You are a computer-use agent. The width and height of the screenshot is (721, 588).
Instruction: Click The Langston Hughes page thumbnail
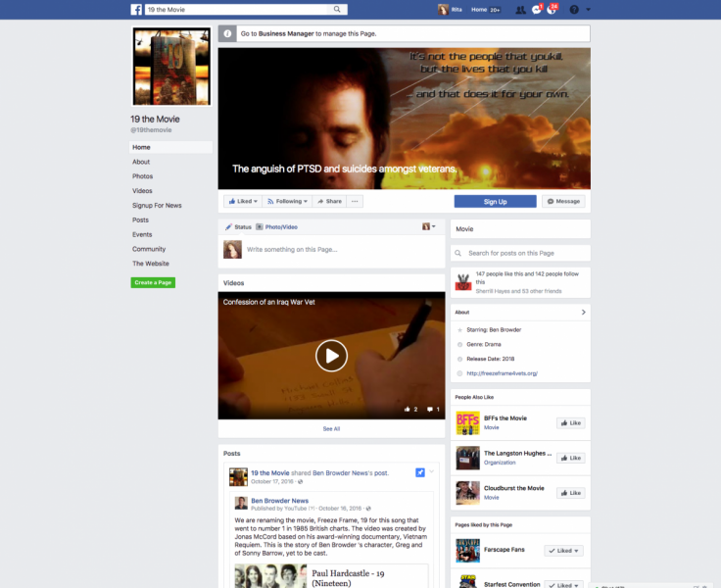(467, 458)
